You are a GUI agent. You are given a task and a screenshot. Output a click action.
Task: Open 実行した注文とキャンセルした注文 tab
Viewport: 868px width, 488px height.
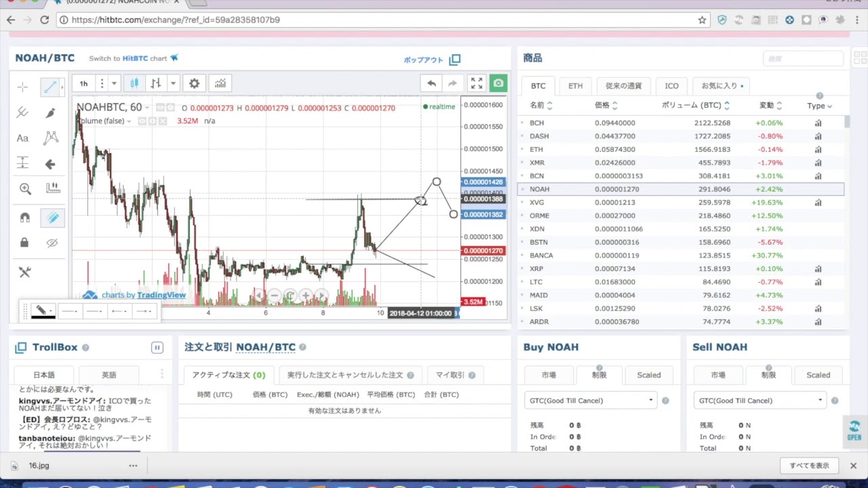350,375
